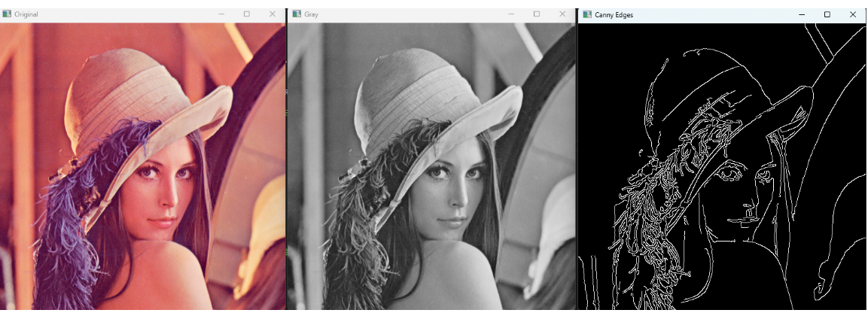The image size is (868, 316).
Task: Click the Original window's app icon
Action: click(x=7, y=14)
